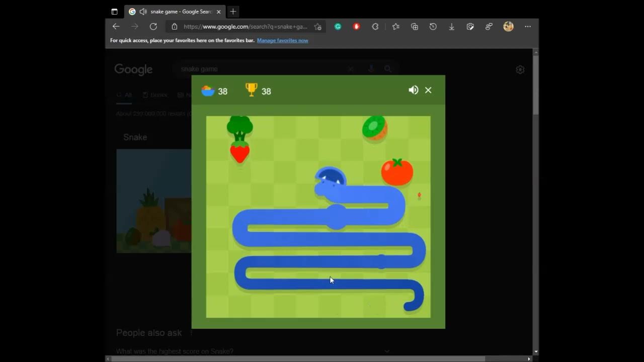
Task: Click the red recording extension icon
Action: (x=357, y=27)
